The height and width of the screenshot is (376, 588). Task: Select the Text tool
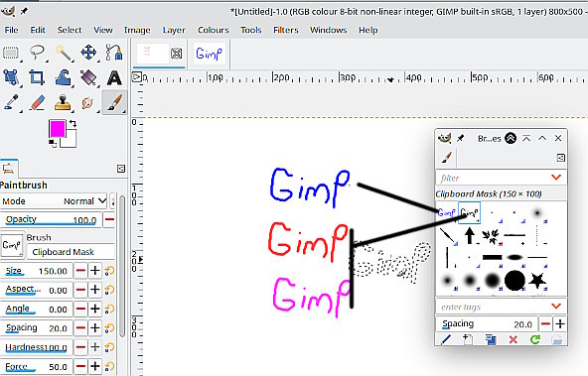point(114,78)
